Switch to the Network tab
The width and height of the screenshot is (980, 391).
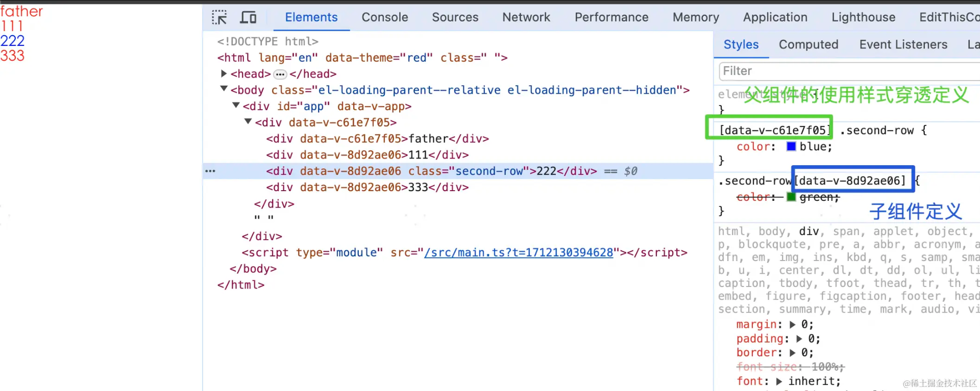point(526,17)
